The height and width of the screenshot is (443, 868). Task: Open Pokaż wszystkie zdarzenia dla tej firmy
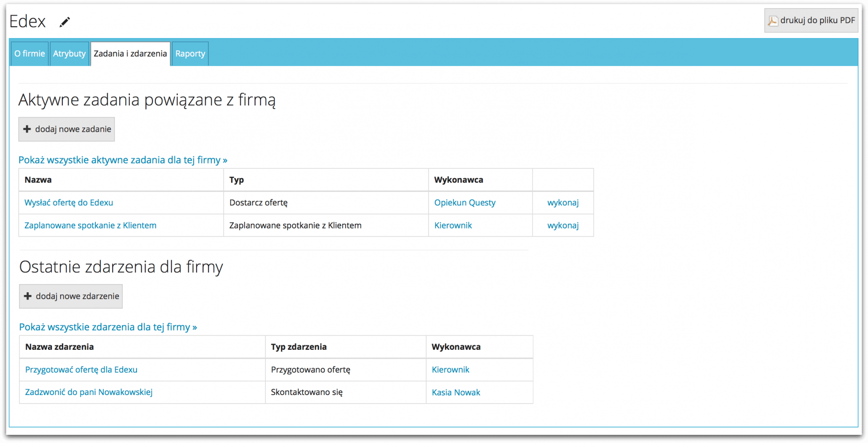pyautogui.click(x=108, y=327)
